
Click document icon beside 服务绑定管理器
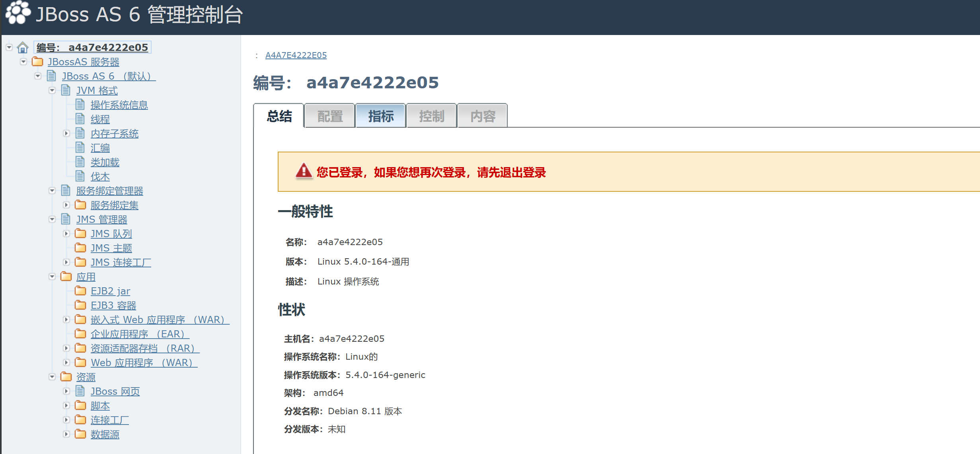(66, 190)
